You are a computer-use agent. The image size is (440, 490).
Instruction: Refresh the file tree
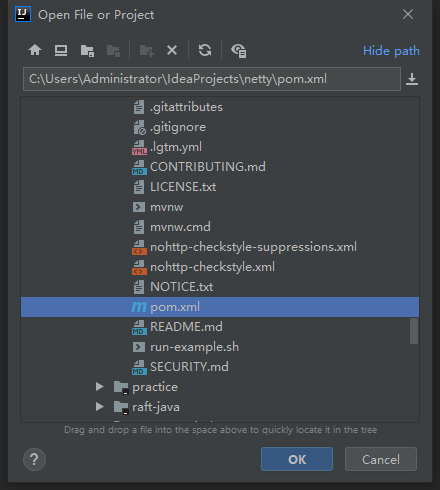pyautogui.click(x=205, y=51)
